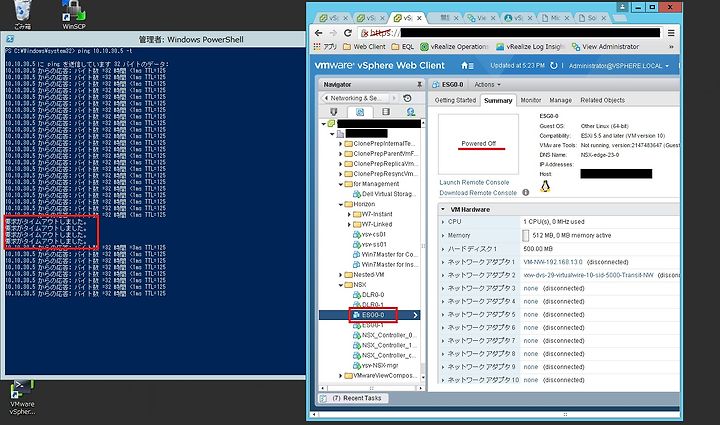
Task: Select vsv-cs01 VM in the tree
Action: pyautogui.click(x=370, y=235)
